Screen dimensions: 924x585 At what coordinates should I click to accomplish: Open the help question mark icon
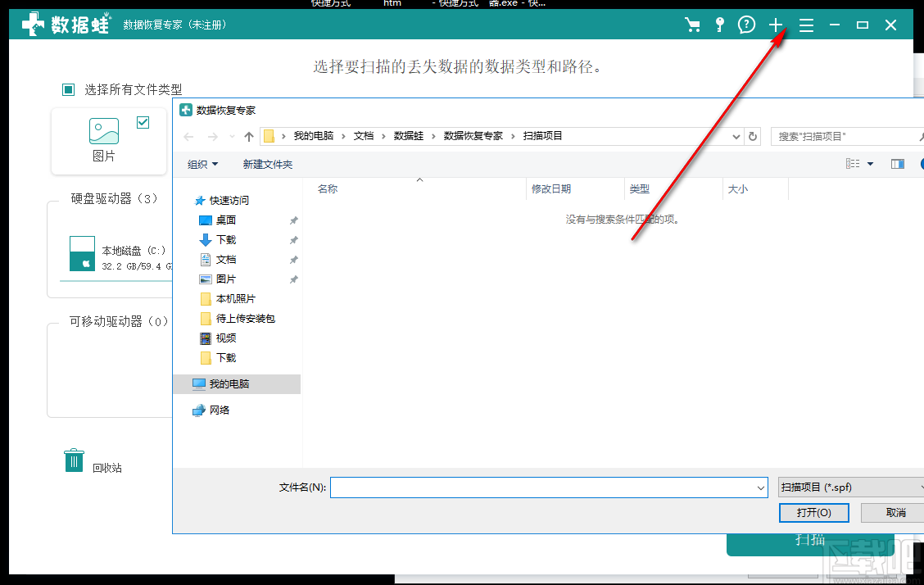tap(746, 25)
